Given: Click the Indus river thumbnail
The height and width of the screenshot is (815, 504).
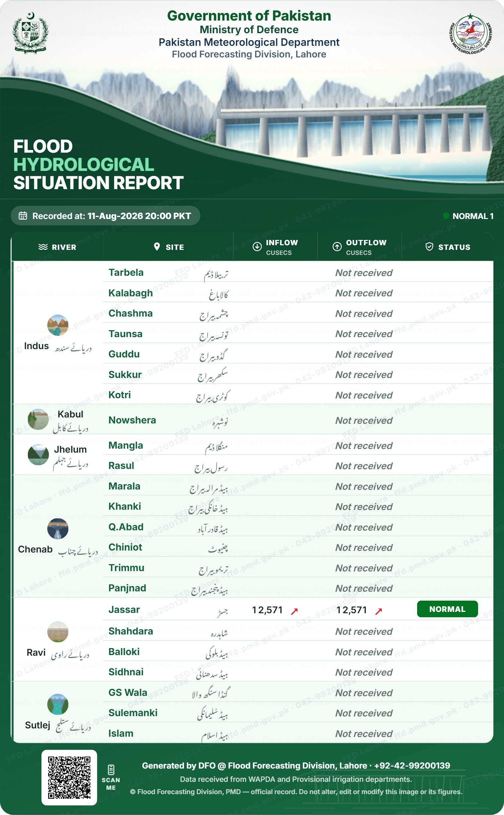Looking at the screenshot, I should pos(58,325).
